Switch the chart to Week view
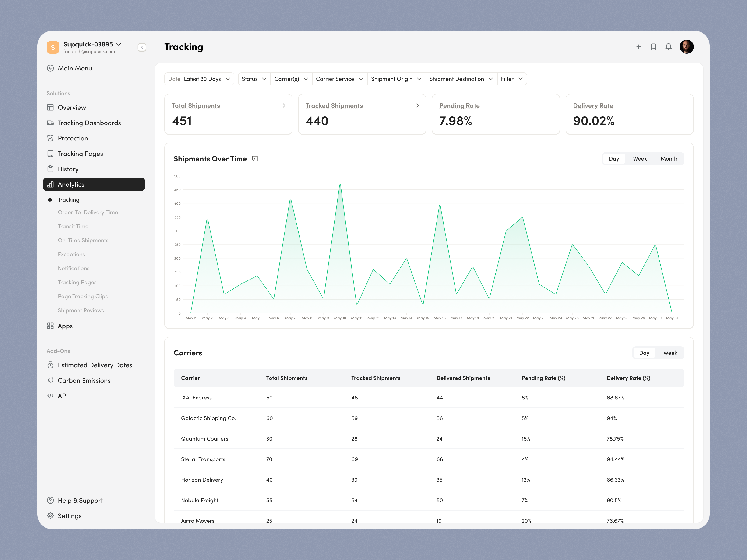Screen dimensions: 747x560 point(640,159)
